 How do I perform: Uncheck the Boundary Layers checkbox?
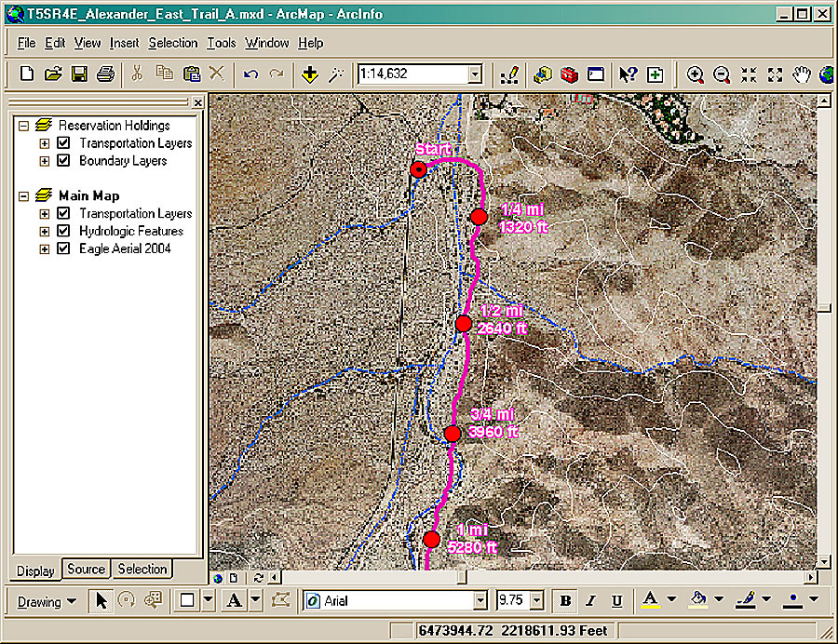click(63, 160)
